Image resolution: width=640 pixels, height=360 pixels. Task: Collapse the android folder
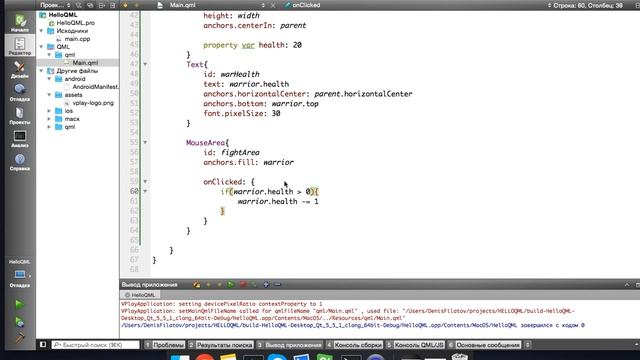49,78
